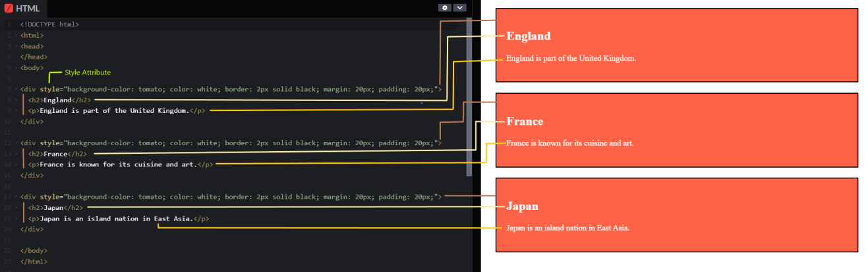
Task: Collapse the <head> tag fold arrow
Action: (15, 46)
